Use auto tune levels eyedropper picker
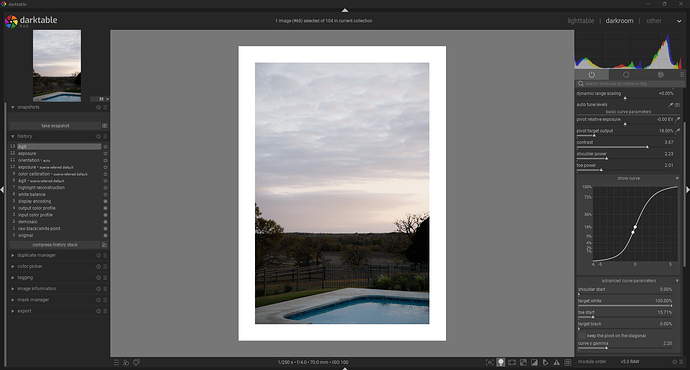Image resolution: width=690 pixels, height=370 pixels. click(x=671, y=105)
